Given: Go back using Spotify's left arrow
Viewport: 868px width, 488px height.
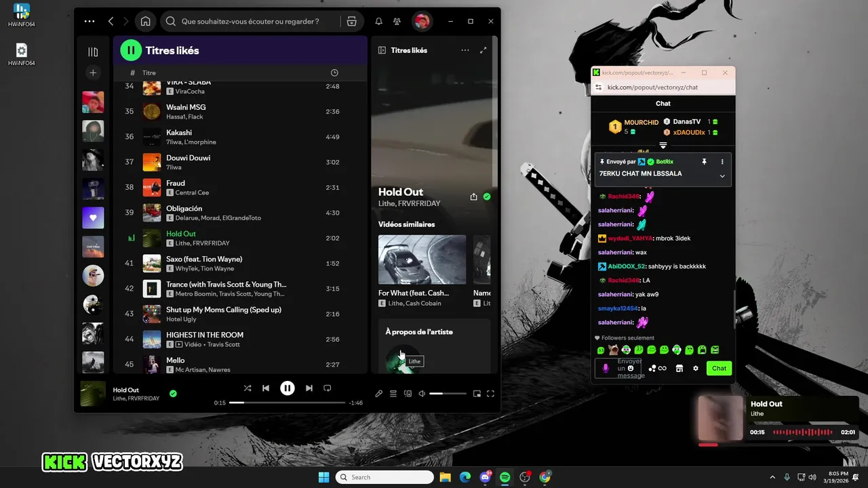Looking at the screenshot, I should [111, 21].
